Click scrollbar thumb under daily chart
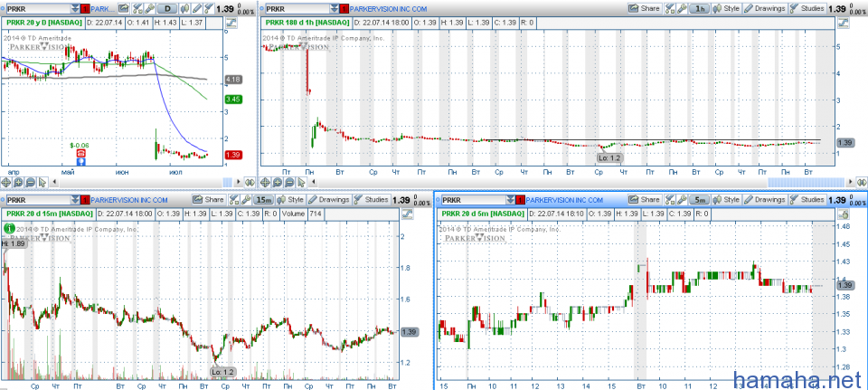 (227, 182)
